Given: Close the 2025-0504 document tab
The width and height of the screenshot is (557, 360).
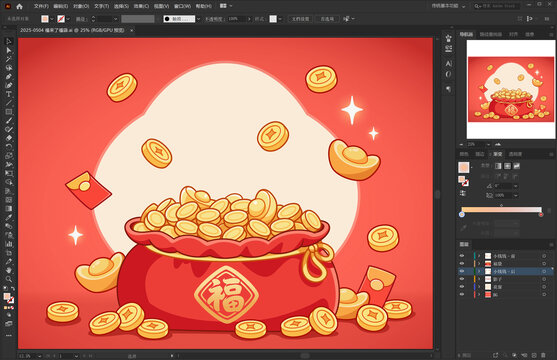Looking at the screenshot, I should point(131,31).
